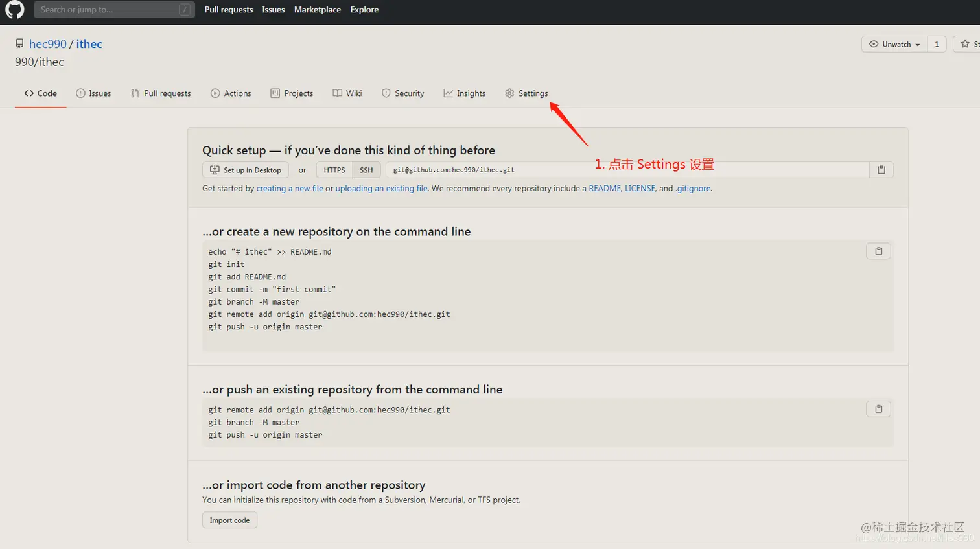This screenshot has width=980, height=549.
Task: Switch to the Wiki tab
Action: pos(347,93)
